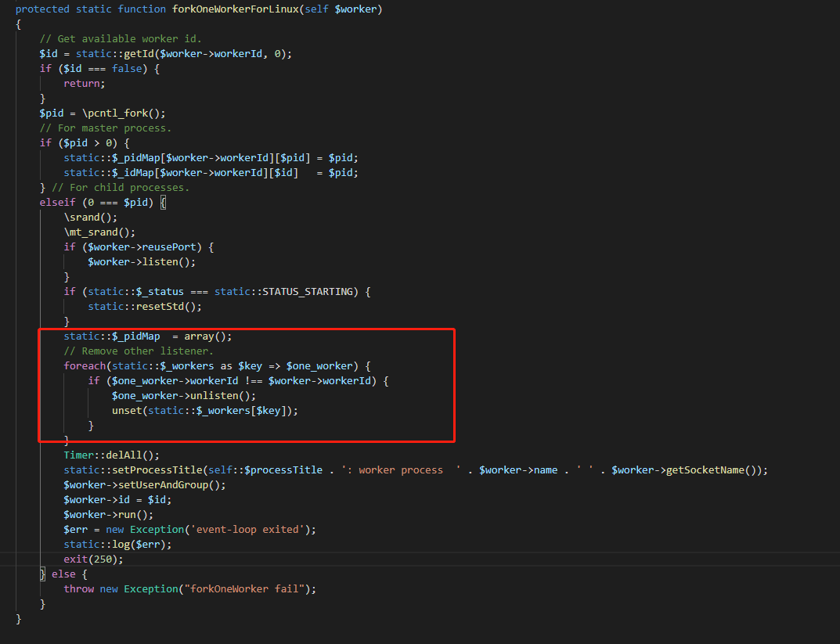Screen dimensions: 840x644
Task: Click the 'if ($id === false)' line
Action: (x=99, y=69)
